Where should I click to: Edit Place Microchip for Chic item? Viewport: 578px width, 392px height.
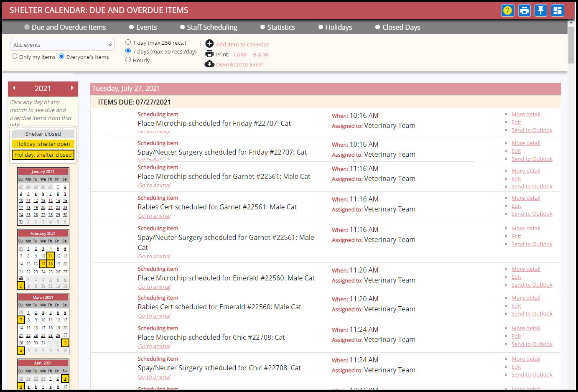516,336
